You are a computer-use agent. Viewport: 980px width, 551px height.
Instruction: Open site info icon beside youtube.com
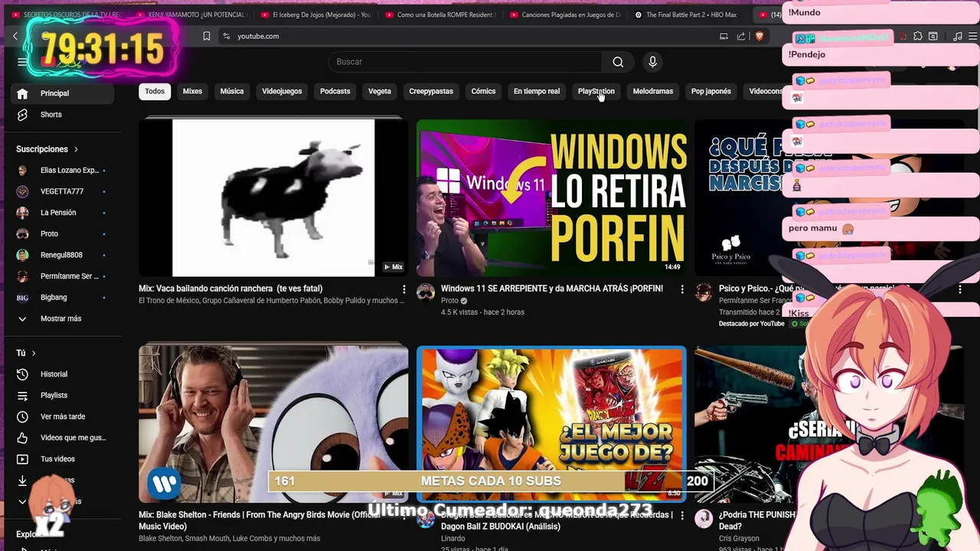[x=226, y=36]
